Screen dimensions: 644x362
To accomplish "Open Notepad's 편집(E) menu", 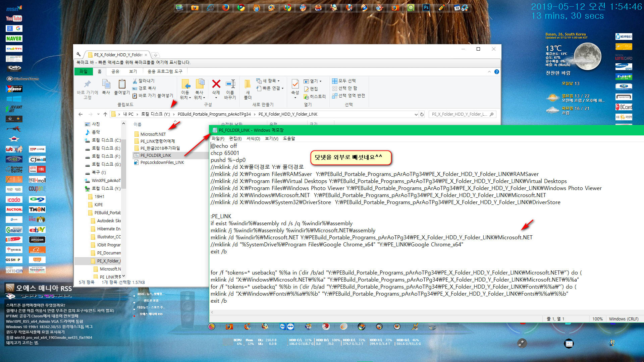I will pos(235,138).
